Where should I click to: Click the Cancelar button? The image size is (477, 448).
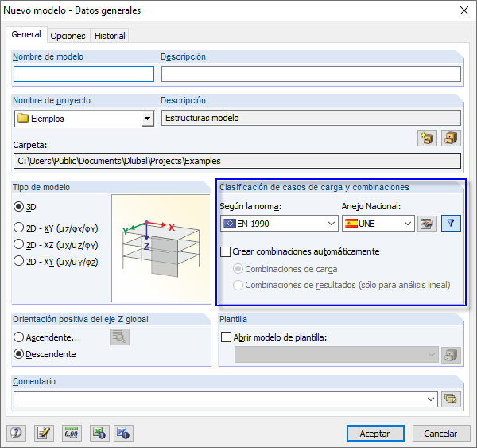click(x=441, y=434)
